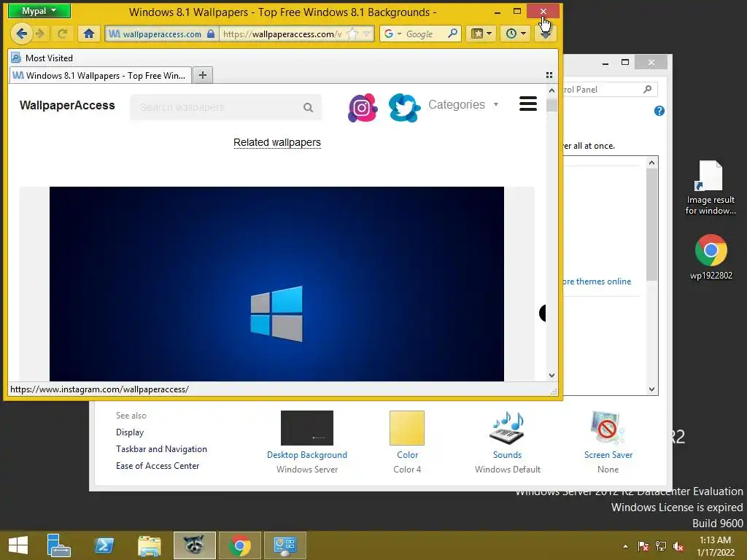Image resolution: width=747 pixels, height=560 pixels.
Task: Click the more themes online link
Action: click(597, 281)
